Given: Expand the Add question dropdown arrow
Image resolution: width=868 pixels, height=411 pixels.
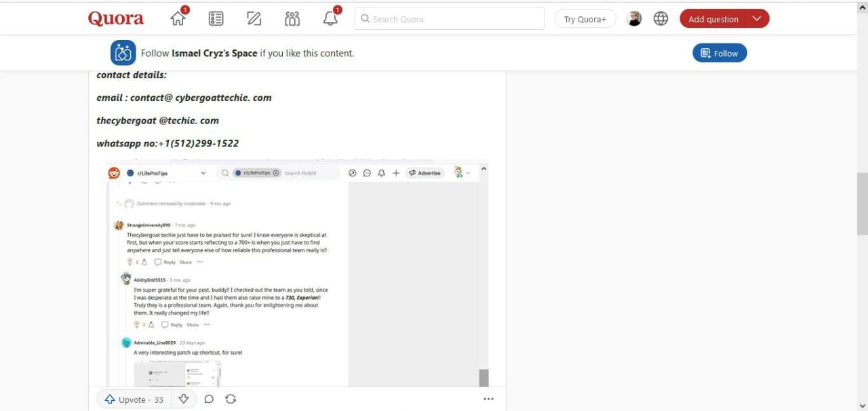Looking at the screenshot, I should 757,19.
